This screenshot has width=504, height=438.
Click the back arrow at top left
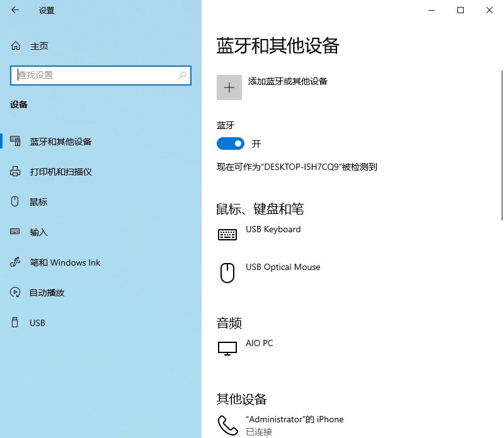pyautogui.click(x=14, y=10)
